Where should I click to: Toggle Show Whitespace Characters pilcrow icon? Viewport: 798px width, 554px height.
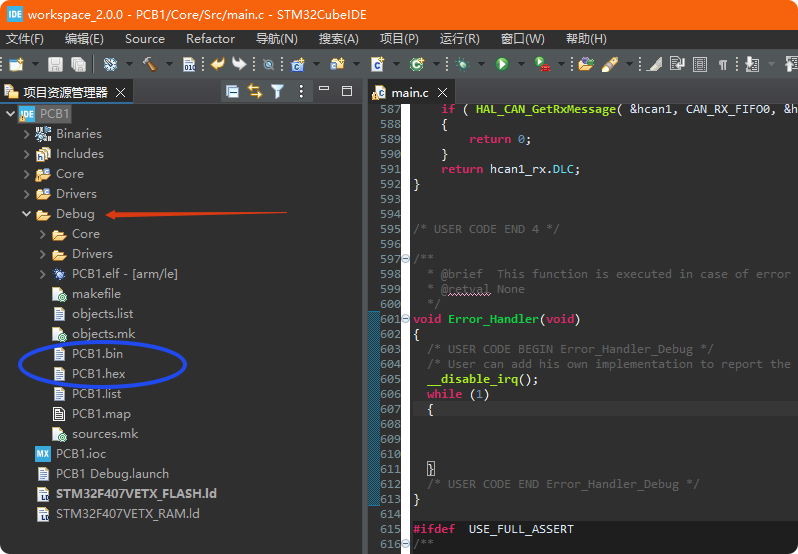click(722, 64)
